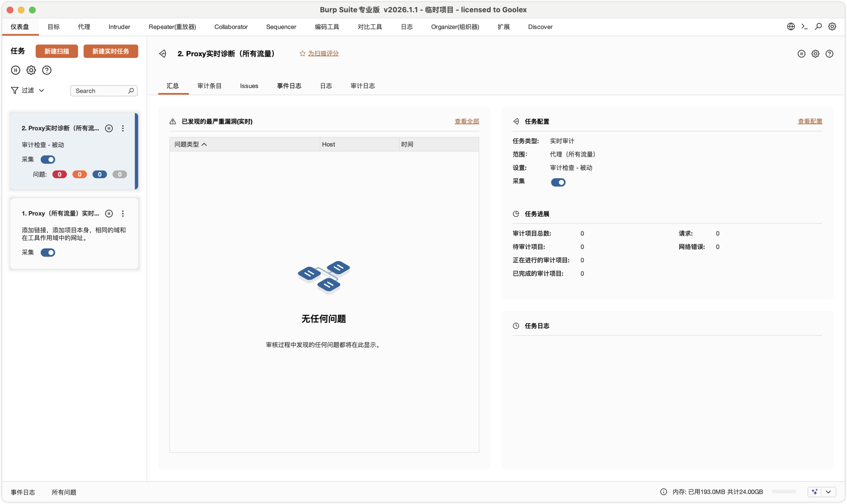Click the 新建实时任务 button
The height and width of the screenshot is (504, 847).
(x=111, y=51)
